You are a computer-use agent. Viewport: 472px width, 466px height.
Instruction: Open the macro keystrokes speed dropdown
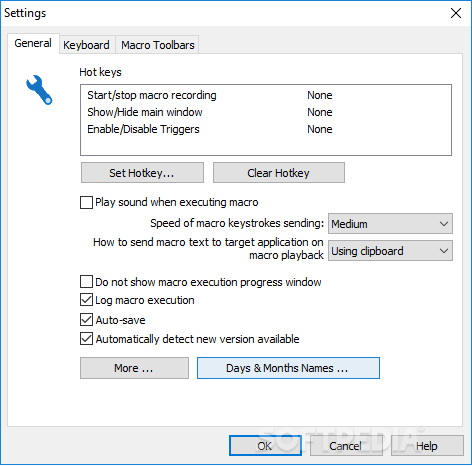pyautogui.click(x=390, y=224)
